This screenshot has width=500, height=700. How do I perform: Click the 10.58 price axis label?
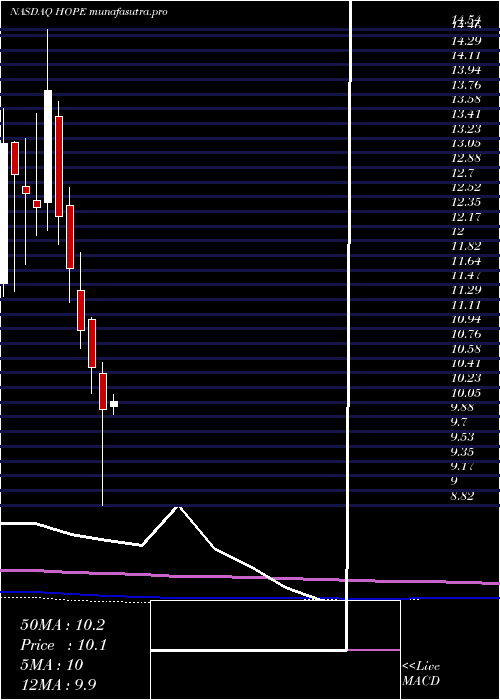pyautogui.click(x=466, y=349)
